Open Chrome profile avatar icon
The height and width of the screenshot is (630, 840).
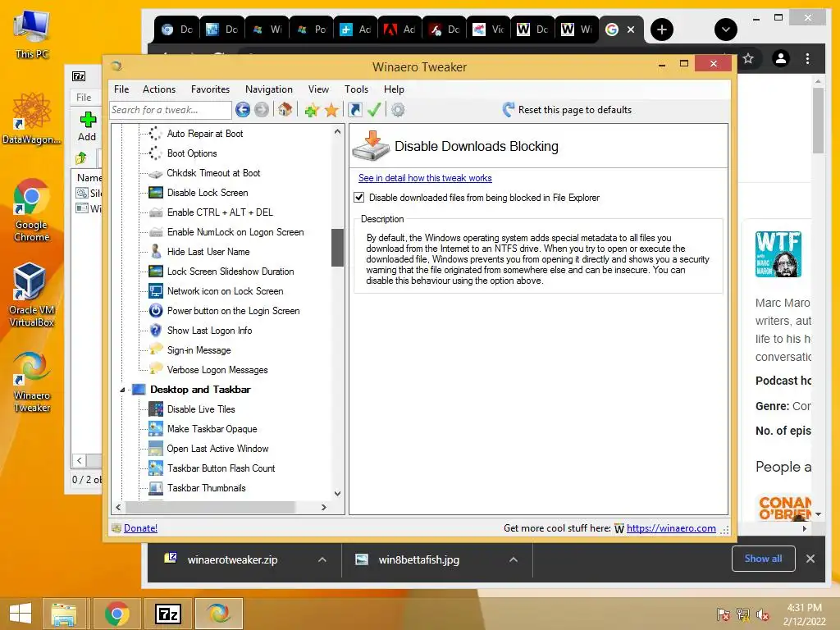pos(781,58)
